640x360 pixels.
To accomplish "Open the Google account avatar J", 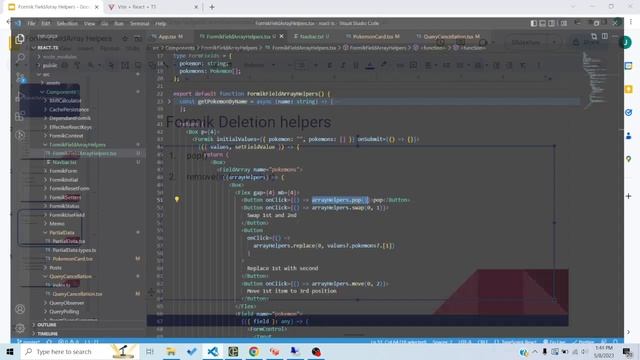I will click(x=625, y=42).
